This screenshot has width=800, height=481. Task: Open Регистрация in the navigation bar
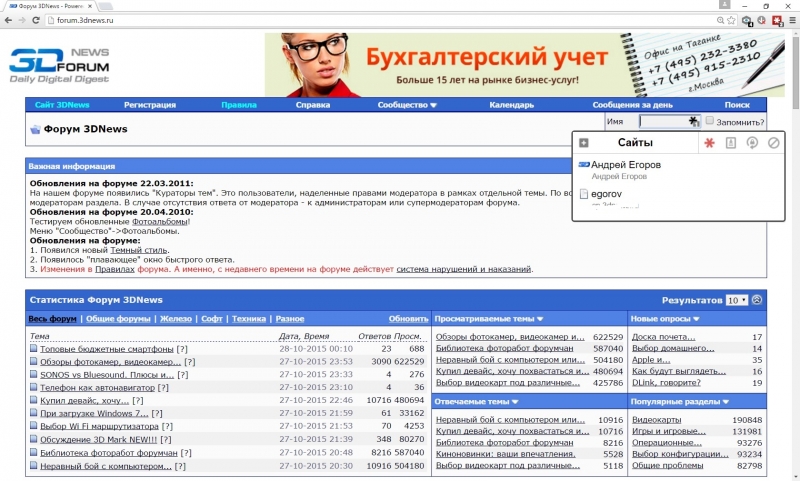coord(149,105)
